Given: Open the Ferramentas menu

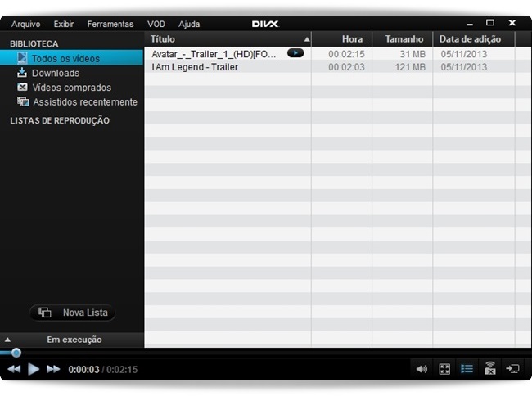Looking at the screenshot, I should click(x=110, y=24).
